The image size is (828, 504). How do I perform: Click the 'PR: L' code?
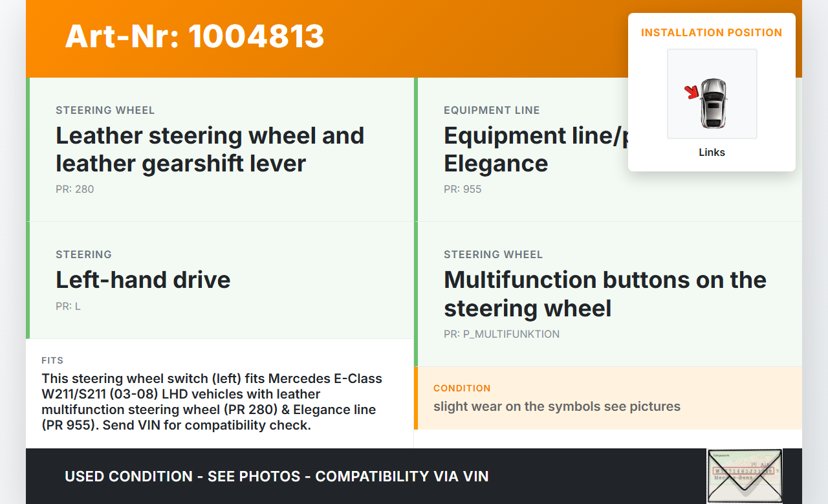[68, 306]
